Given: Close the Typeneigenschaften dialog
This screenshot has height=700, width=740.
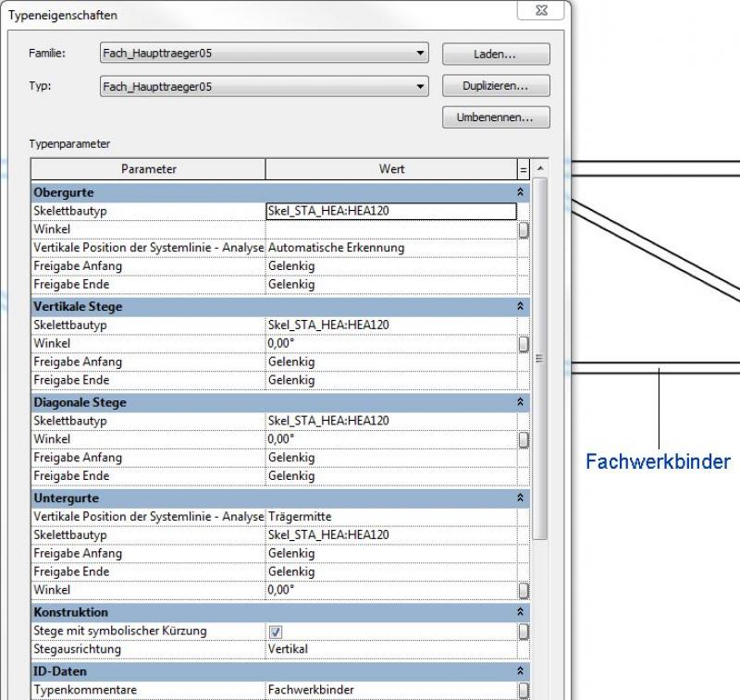Looking at the screenshot, I should point(542,12).
